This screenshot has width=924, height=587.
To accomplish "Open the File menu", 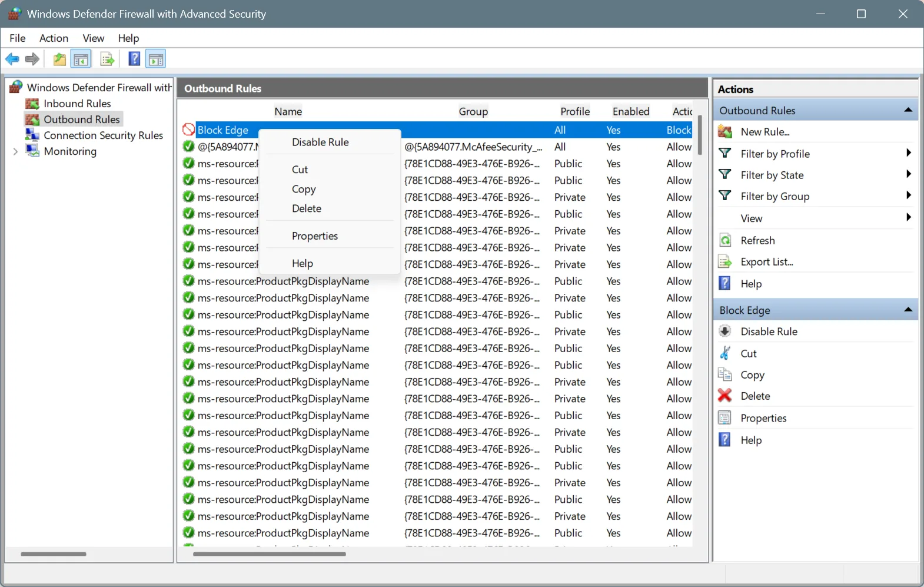I will 18,38.
